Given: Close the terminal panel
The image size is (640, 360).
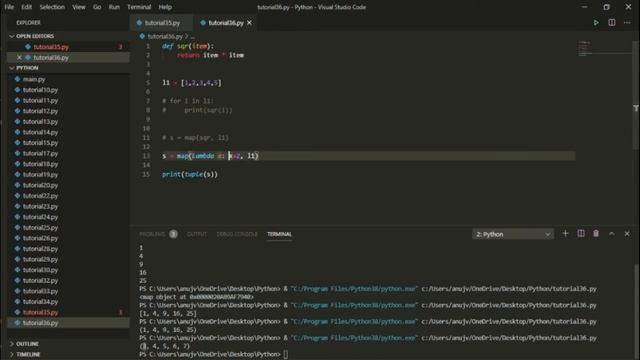Looking at the screenshot, I should click(x=627, y=233).
